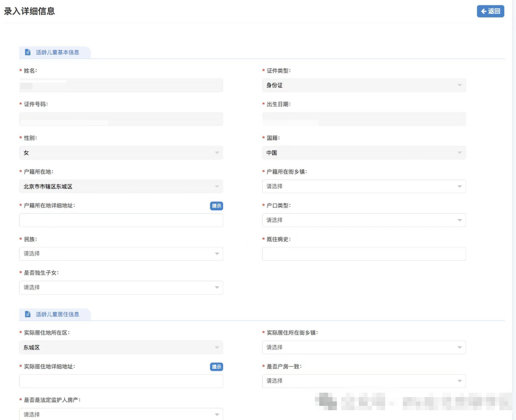Click 提示 badge beside 实际居住地详细地址
The height and width of the screenshot is (420, 516).
point(216,367)
